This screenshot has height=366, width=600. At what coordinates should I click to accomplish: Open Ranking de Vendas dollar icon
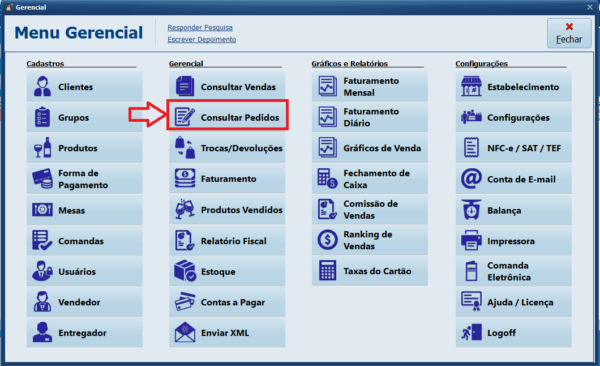click(328, 240)
